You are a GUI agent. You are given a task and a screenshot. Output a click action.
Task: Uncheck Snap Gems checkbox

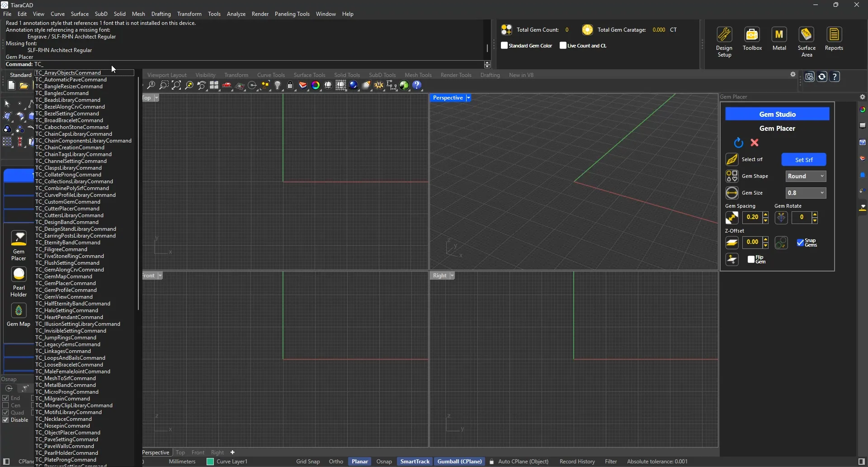coord(800,243)
